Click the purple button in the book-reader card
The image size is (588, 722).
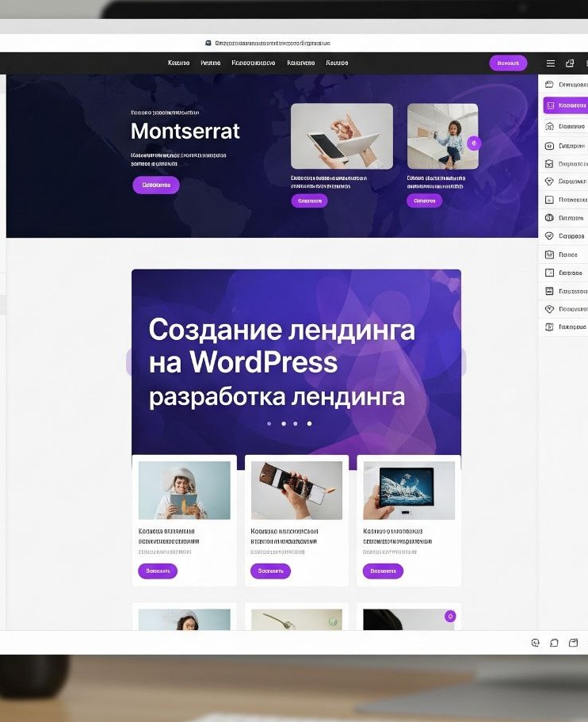click(158, 571)
